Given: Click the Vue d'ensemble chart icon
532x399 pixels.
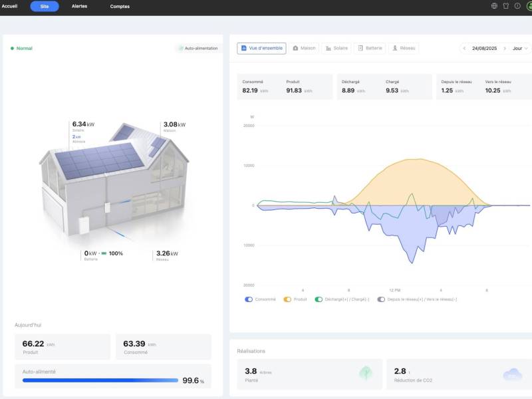Looking at the screenshot, I should (243, 48).
